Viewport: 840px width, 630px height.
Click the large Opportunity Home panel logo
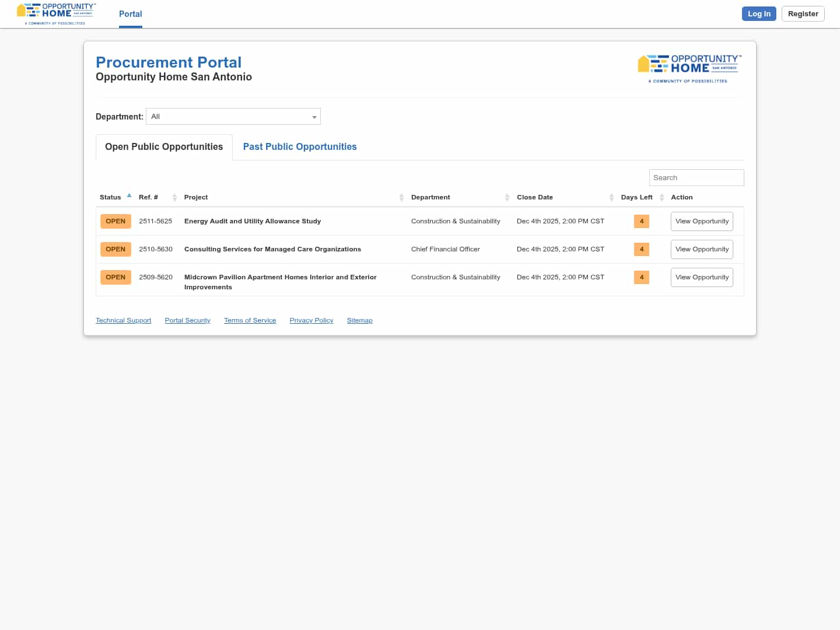coord(689,69)
